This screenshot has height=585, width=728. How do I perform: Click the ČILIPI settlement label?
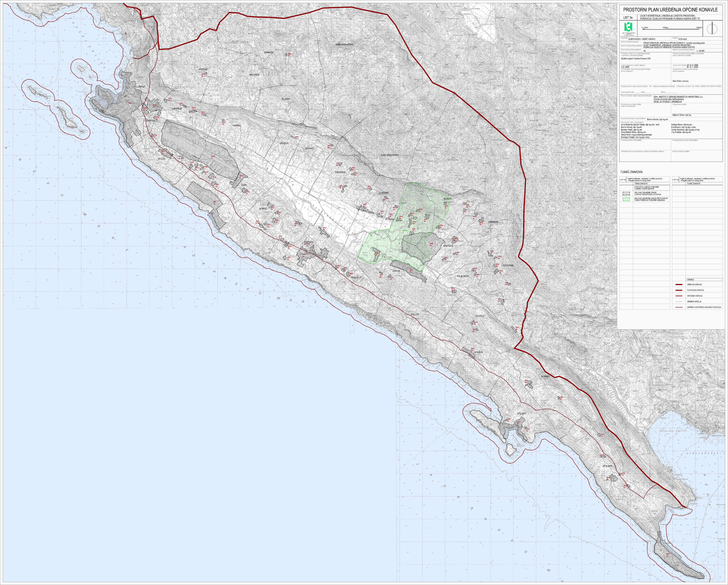click(x=244, y=185)
